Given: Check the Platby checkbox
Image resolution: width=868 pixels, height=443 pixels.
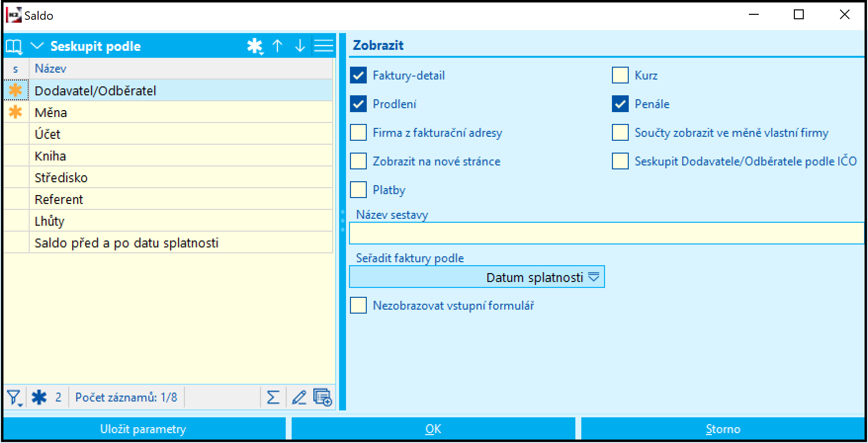Looking at the screenshot, I should (358, 190).
